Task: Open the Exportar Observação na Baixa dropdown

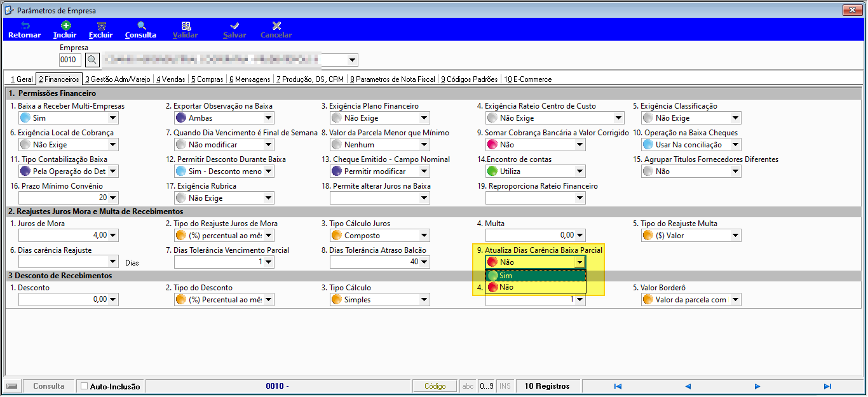Action: click(x=268, y=118)
